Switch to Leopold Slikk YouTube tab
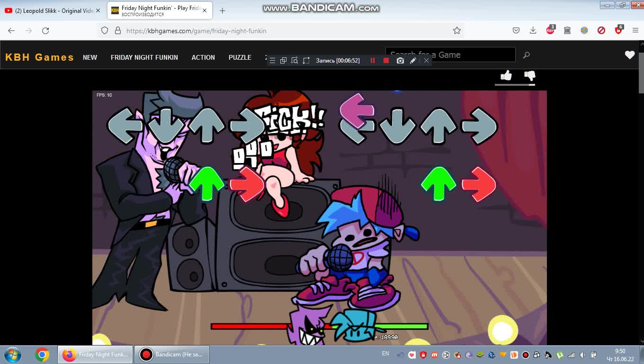The width and height of the screenshot is (644, 364). coord(53,10)
